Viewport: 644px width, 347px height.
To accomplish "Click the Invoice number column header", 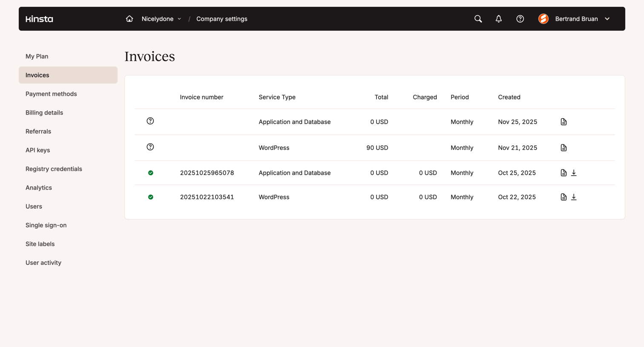I will pyautogui.click(x=201, y=97).
